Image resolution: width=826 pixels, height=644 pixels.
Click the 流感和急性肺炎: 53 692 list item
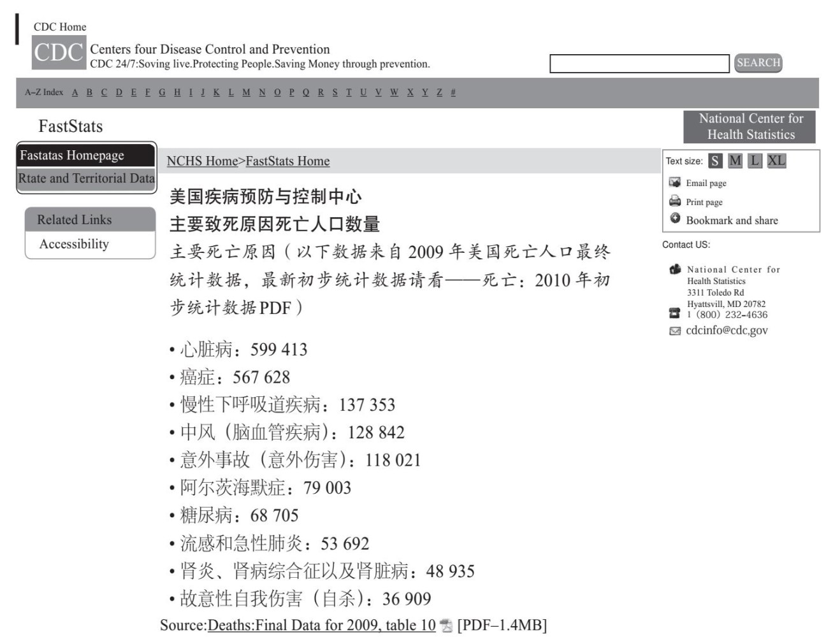coord(270,543)
